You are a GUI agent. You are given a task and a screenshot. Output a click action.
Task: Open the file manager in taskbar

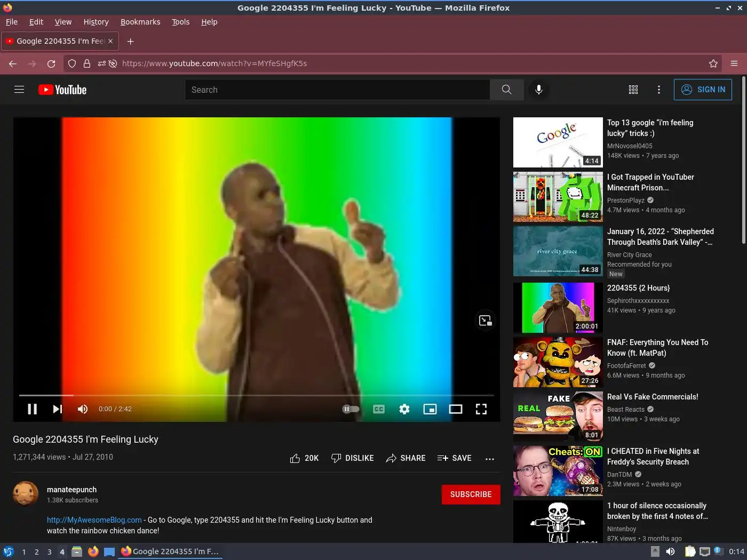click(77, 551)
